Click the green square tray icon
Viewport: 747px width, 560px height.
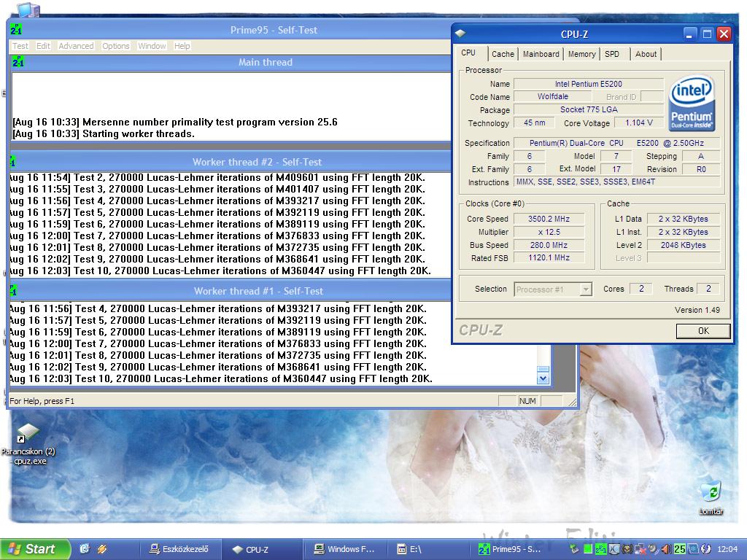pos(589,549)
